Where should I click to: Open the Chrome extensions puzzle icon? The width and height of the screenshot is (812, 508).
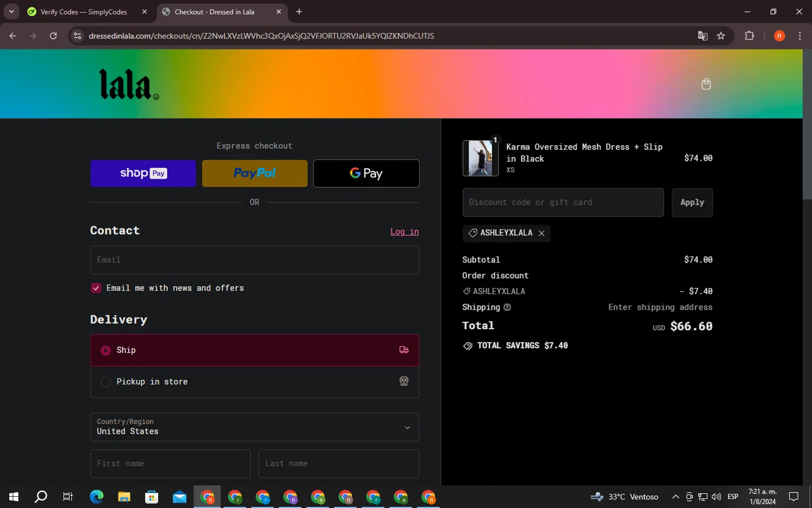pyautogui.click(x=749, y=36)
